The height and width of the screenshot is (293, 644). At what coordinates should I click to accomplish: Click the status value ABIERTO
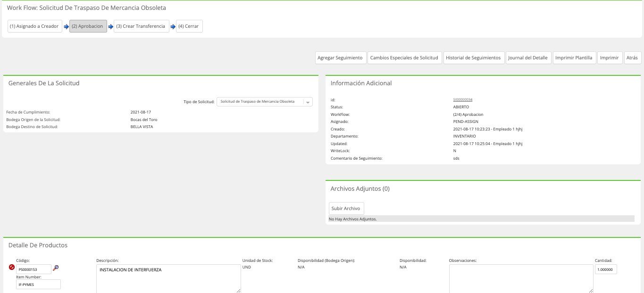[x=461, y=107]
